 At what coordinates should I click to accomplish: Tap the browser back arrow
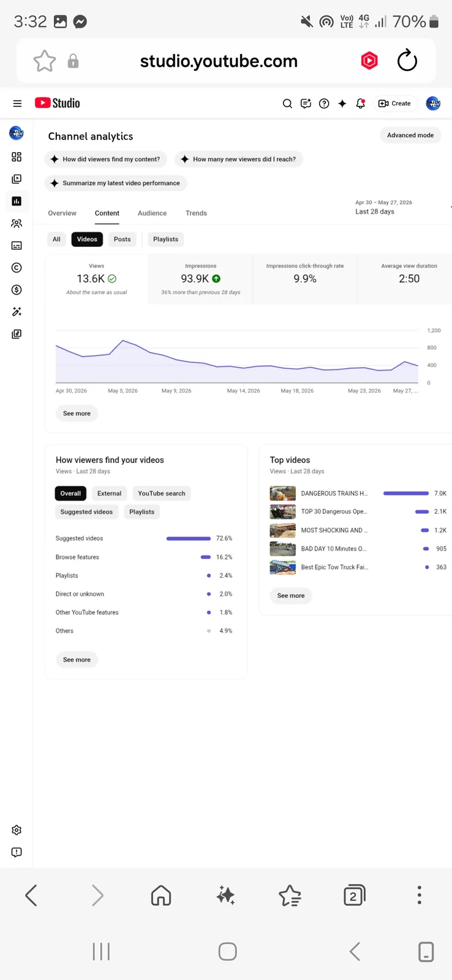(x=31, y=895)
